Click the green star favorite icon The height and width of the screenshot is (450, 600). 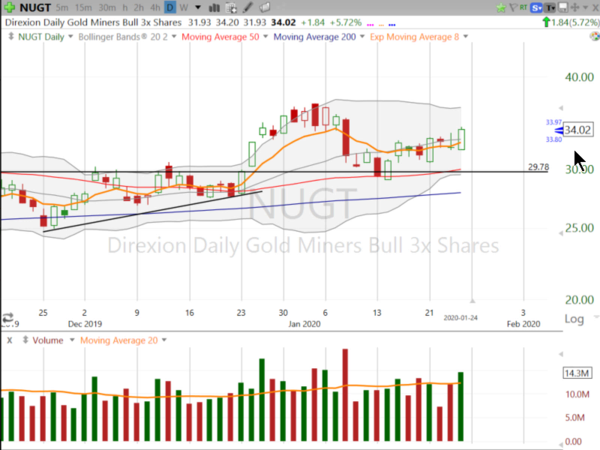point(501,8)
